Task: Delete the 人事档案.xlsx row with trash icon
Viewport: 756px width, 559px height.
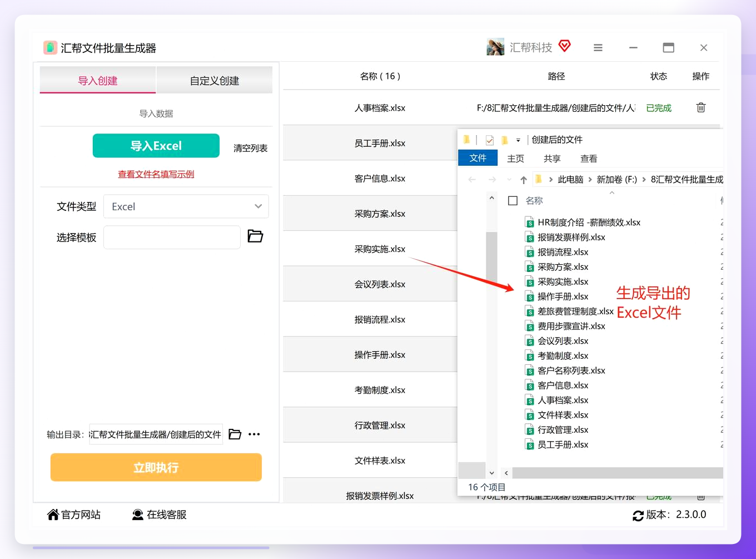Action: [x=701, y=107]
